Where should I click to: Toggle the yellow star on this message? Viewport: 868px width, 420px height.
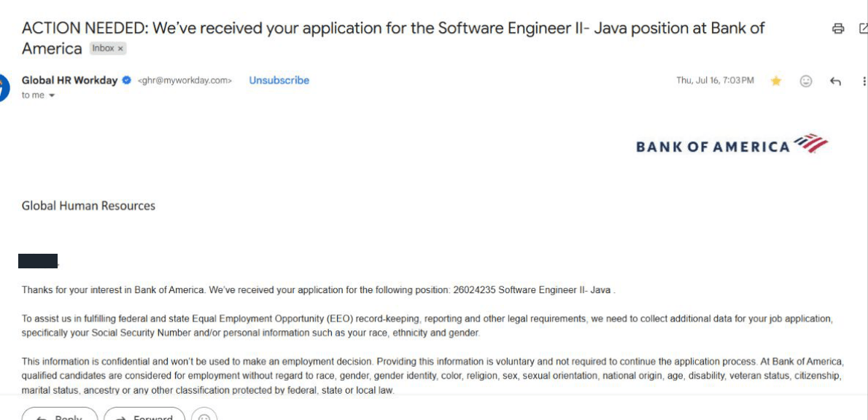pos(776,81)
